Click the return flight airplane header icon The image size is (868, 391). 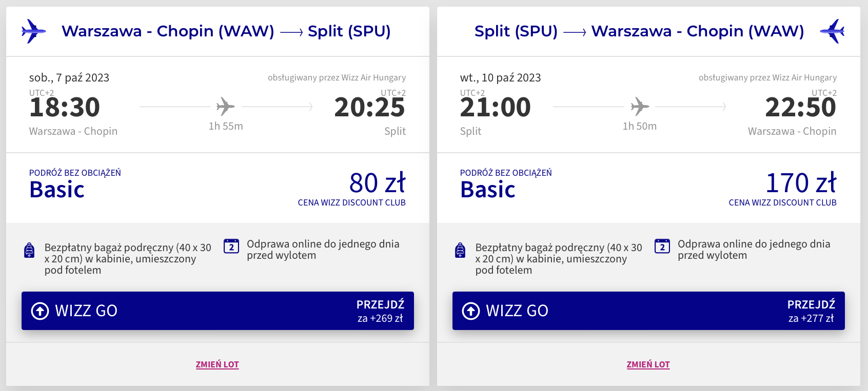pos(832,31)
